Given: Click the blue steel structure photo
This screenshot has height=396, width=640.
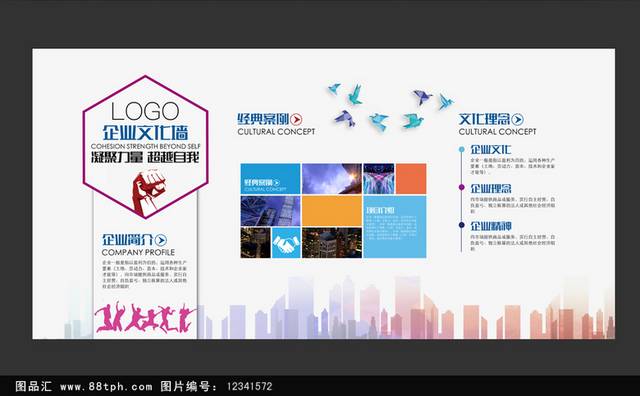Looking at the screenshot, I should (x=270, y=211).
